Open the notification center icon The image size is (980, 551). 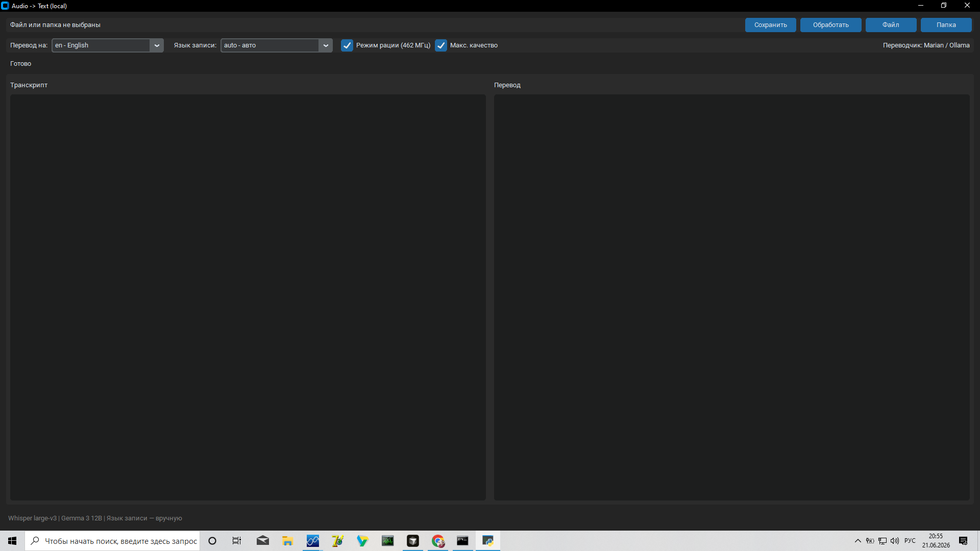point(963,541)
